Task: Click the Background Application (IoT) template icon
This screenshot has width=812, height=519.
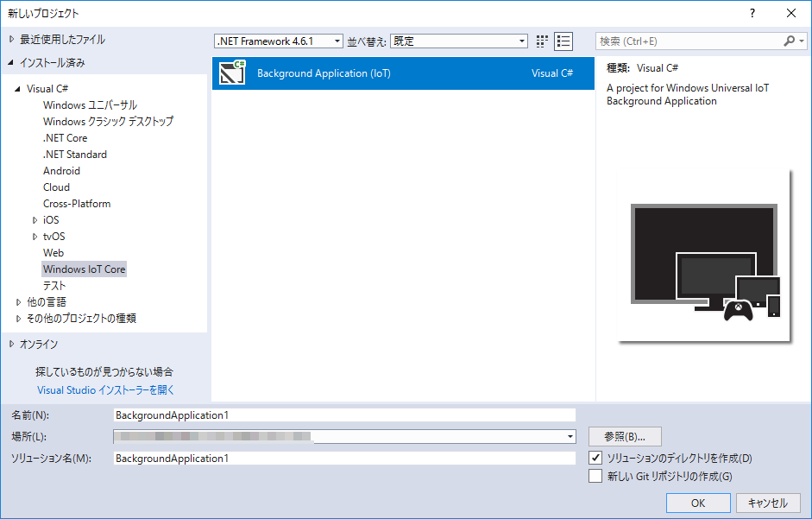Action: [x=232, y=73]
